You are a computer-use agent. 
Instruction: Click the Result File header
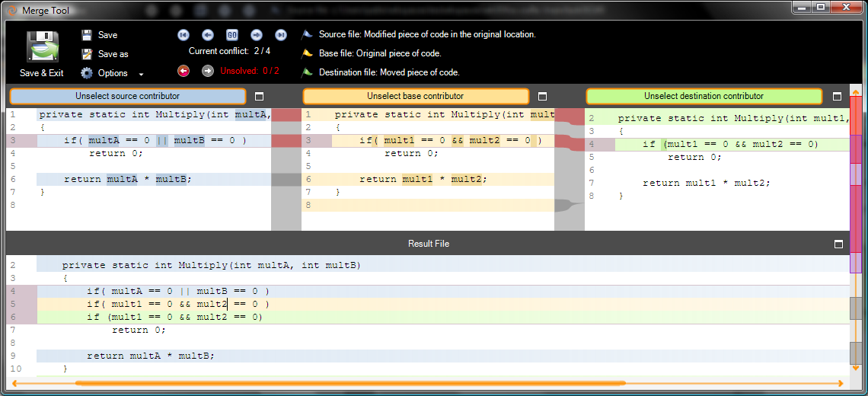[x=429, y=244]
